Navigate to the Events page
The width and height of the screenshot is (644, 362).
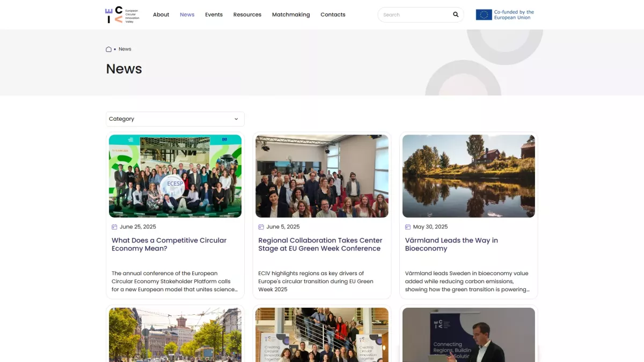point(214,14)
